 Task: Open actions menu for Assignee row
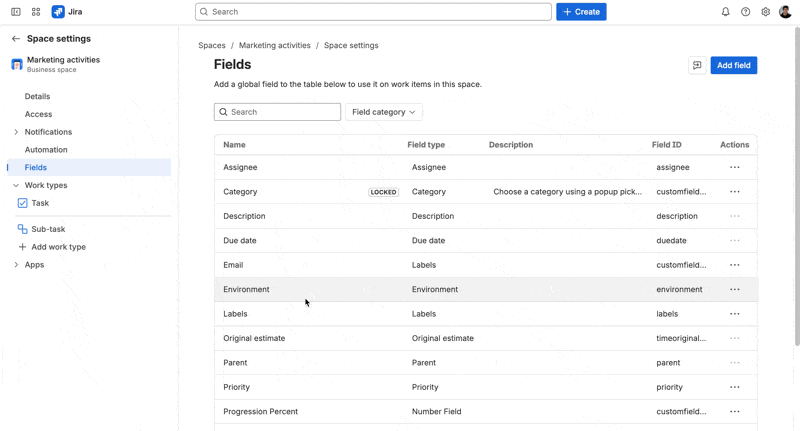[x=735, y=167]
